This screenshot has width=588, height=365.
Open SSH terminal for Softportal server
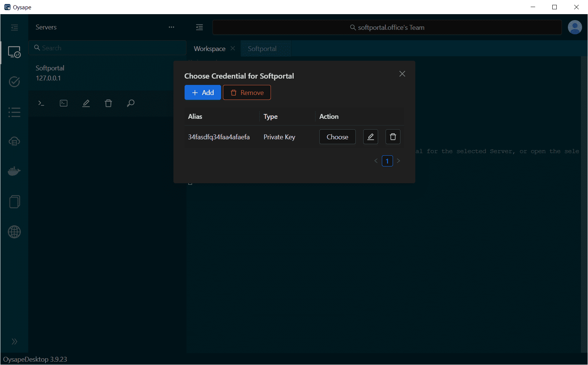41,103
